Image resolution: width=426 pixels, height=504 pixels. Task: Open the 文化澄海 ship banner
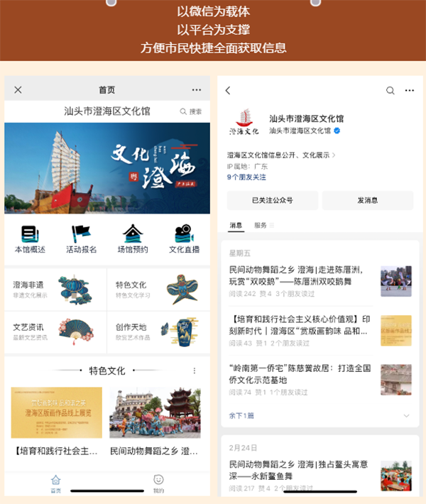(107, 168)
